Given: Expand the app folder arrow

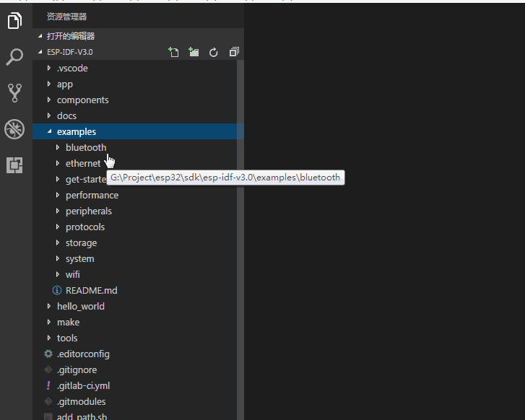Looking at the screenshot, I should [49, 84].
